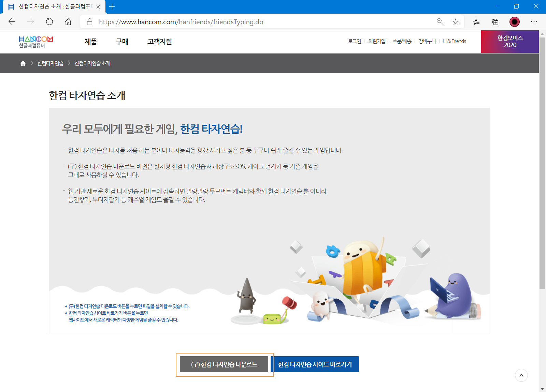Click the browser Back arrow
Image resolution: width=546 pixels, height=392 pixels.
[x=12, y=22]
